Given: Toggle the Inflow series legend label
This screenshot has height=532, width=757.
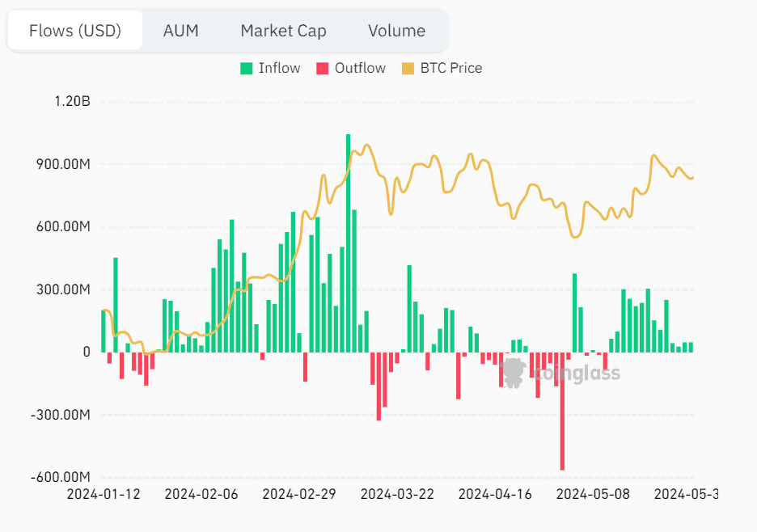Looking at the screenshot, I should pos(279,69).
